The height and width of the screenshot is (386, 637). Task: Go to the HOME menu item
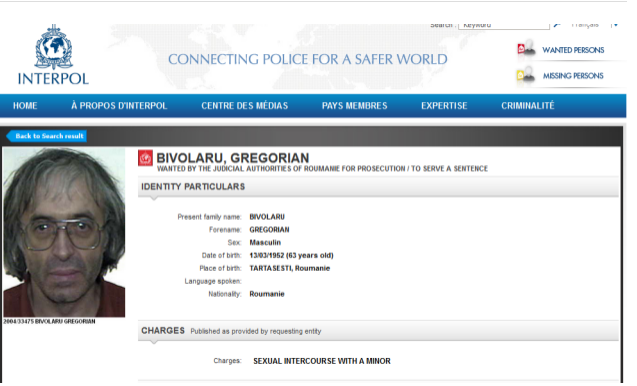[x=25, y=106]
